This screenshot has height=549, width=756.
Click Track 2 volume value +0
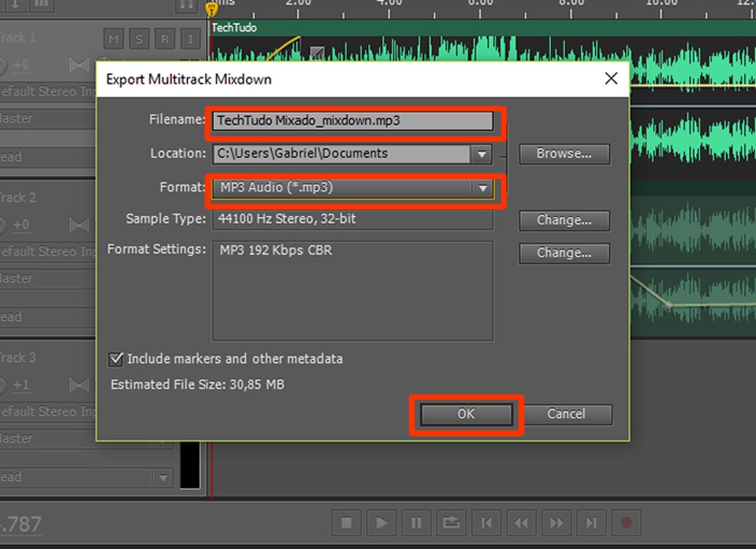(x=22, y=225)
